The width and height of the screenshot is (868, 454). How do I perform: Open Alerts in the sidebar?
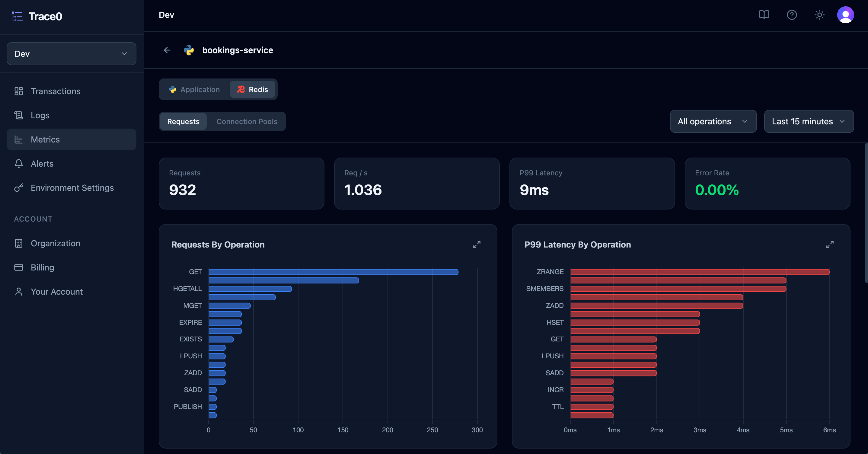pyautogui.click(x=72, y=164)
